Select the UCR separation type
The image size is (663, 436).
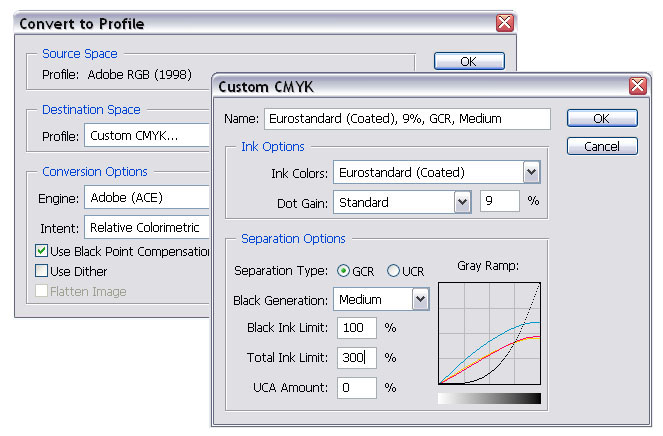[393, 271]
